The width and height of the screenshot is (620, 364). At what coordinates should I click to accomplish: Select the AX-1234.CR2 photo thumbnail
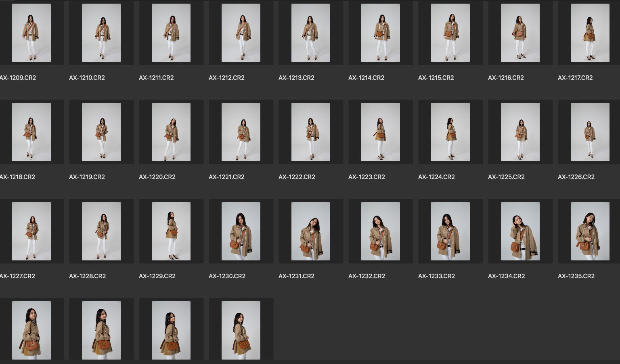520,231
